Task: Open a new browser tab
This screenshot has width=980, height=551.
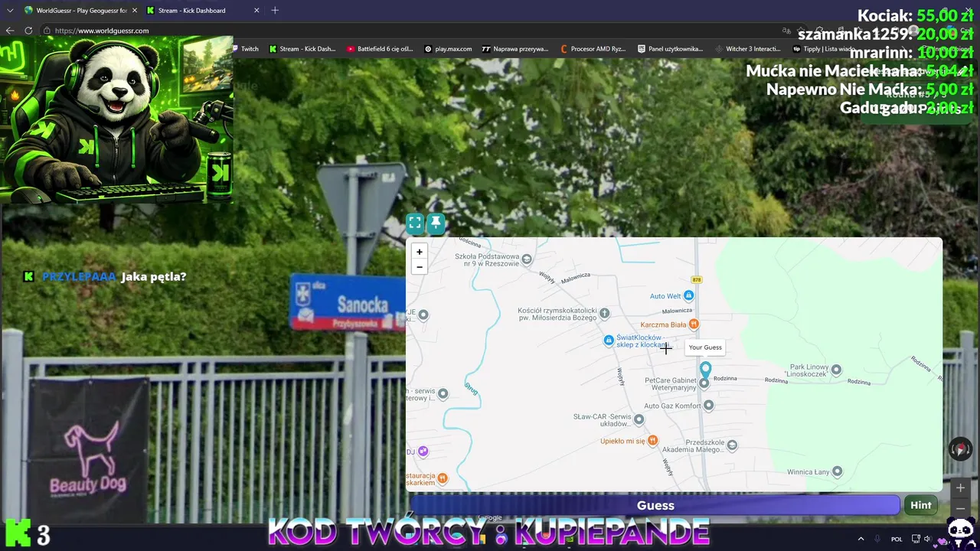Action: click(275, 11)
